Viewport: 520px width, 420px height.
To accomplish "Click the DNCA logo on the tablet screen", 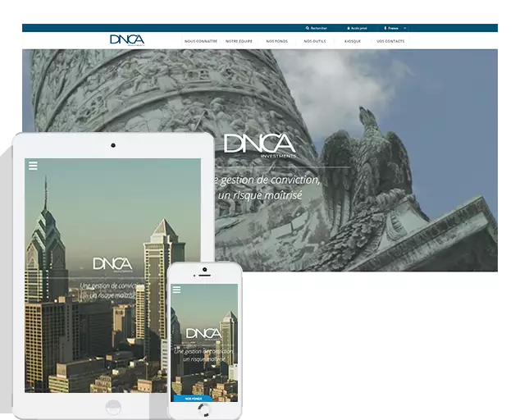I will [x=112, y=265].
